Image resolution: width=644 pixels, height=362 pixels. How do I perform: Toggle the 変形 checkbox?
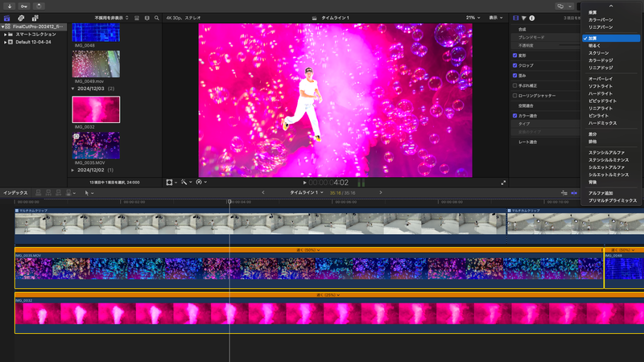[x=514, y=56]
